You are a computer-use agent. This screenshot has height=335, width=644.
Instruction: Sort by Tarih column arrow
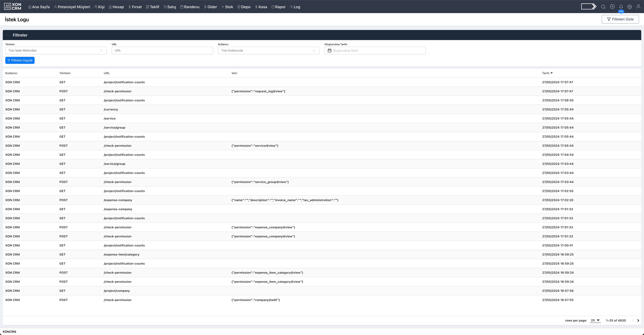tap(552, 73)
